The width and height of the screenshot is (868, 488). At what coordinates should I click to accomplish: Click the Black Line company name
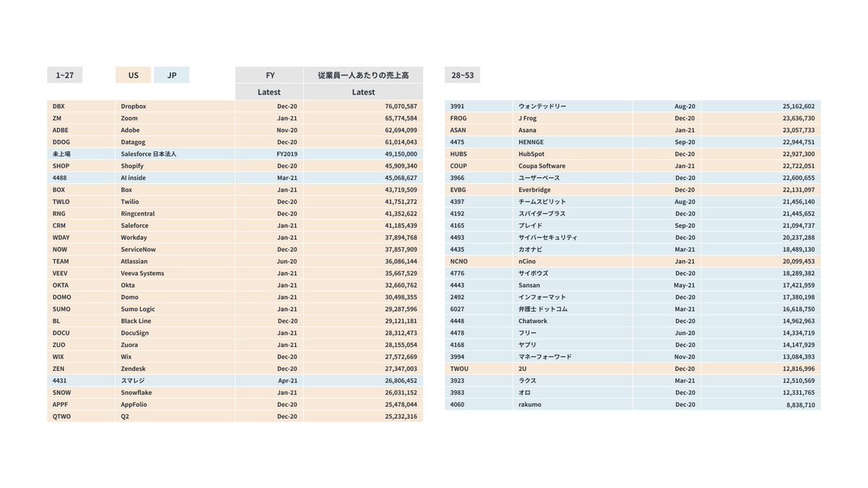(136, 321)
